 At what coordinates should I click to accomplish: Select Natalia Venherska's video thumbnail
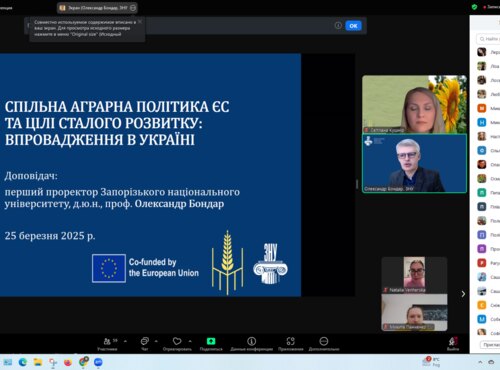(x=414, y=275)
